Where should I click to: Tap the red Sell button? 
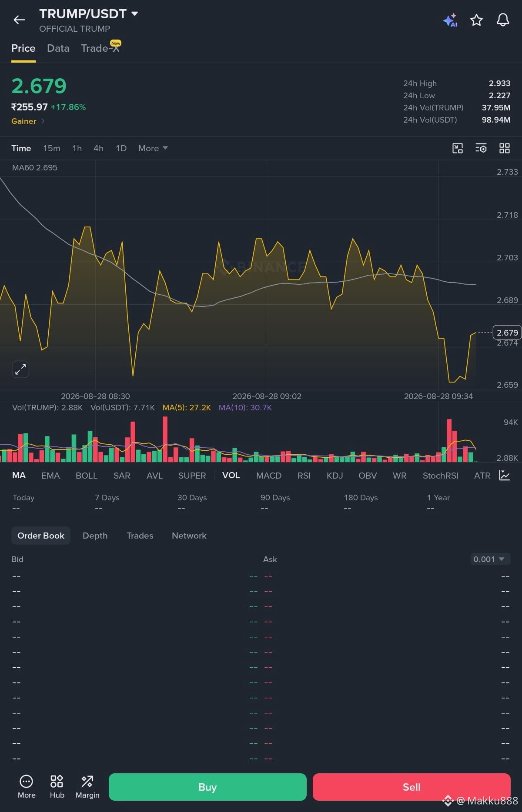point(412,787)
